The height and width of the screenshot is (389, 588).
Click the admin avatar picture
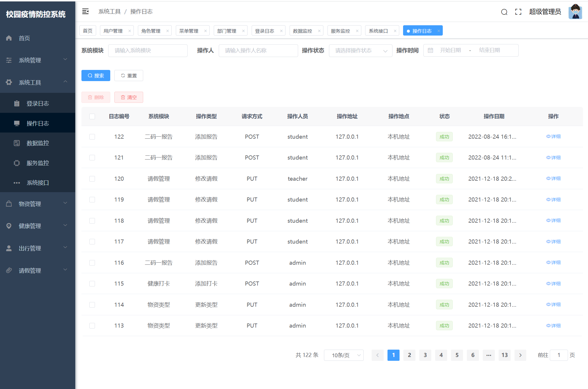point(575,12)
